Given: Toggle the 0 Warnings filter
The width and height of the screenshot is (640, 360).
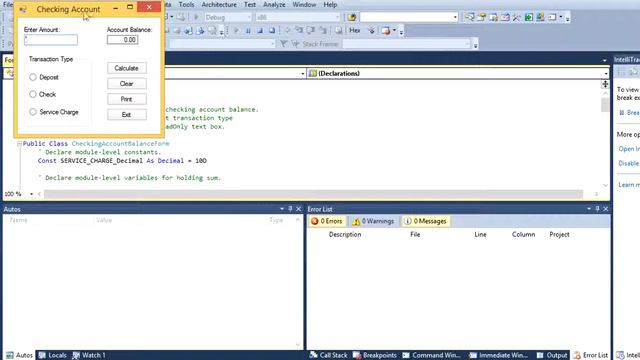Looking at the screenshot, I should 373,221.
